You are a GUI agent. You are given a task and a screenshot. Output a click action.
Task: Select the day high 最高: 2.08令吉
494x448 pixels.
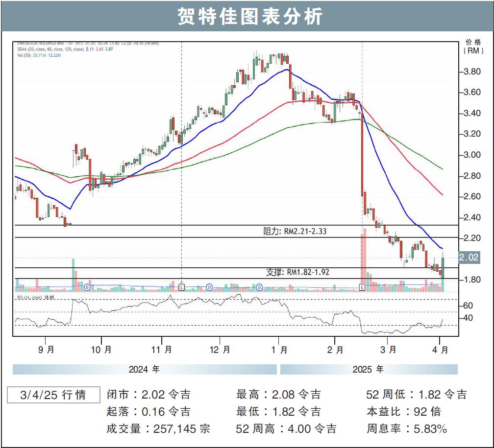(x=278, y=395)
